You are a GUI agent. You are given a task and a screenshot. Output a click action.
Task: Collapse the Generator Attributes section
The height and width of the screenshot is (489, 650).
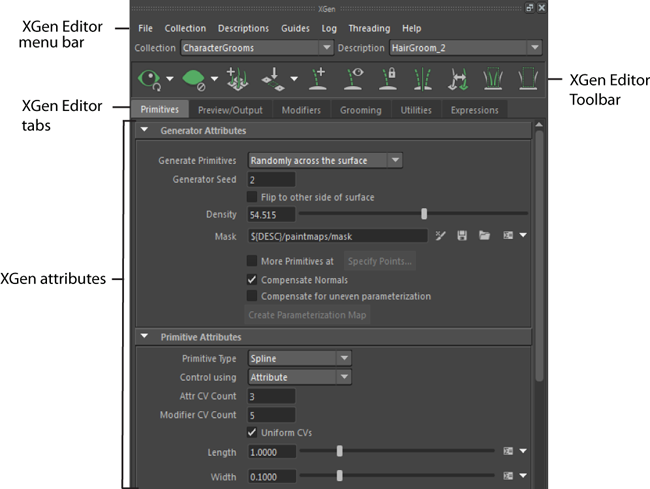[x=144, y=130]
